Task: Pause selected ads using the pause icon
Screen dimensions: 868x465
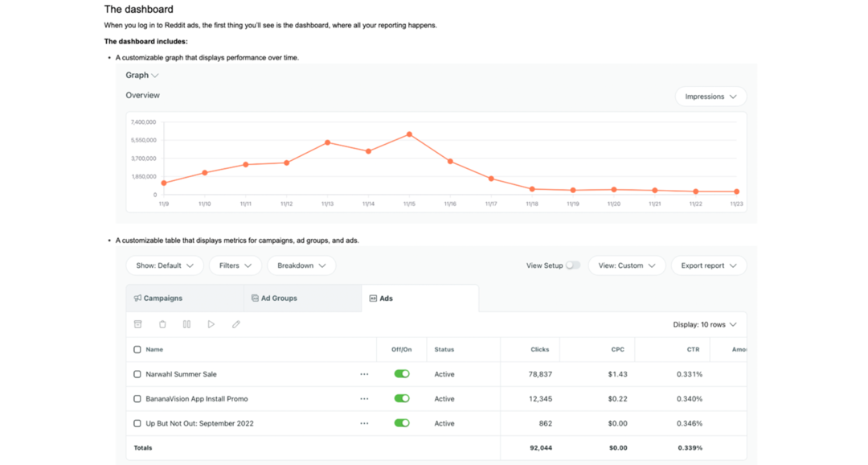Action: tap(186, 323)
